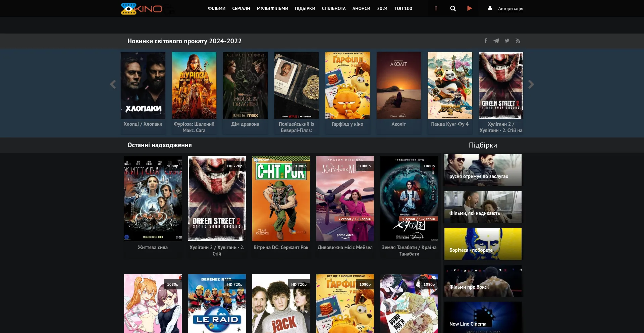The height and width of the screenshot is (333, 644).
Task: Open the Гарфілд poster in second row
Action: [345, 304]
